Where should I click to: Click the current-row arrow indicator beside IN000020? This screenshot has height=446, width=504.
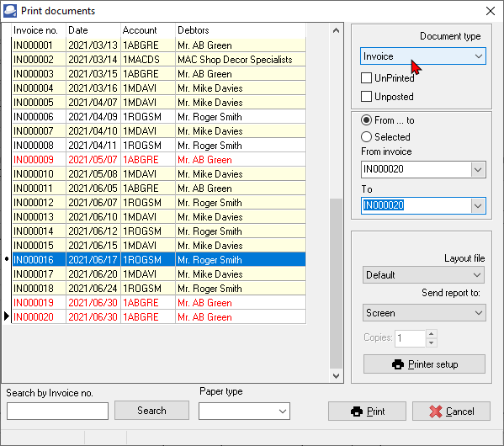(7, 316)
